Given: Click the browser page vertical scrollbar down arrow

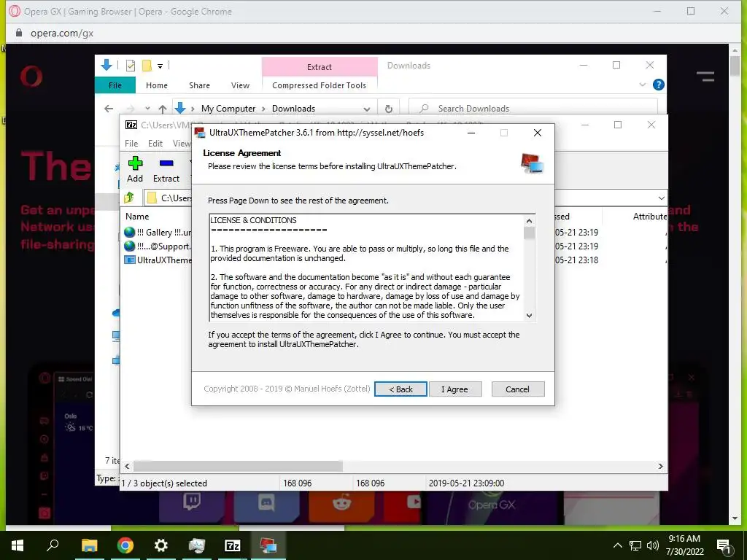Looking at the screenshot, I should [735, 518].
